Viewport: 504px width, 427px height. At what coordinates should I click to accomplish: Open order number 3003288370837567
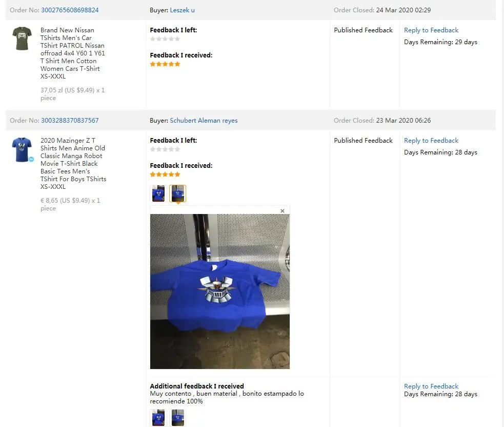pos(70,120)
